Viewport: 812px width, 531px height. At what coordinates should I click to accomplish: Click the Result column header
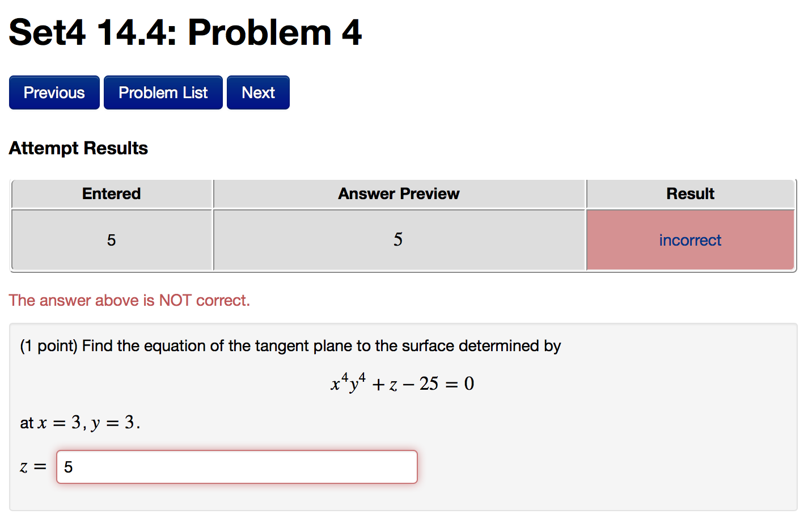690,193
